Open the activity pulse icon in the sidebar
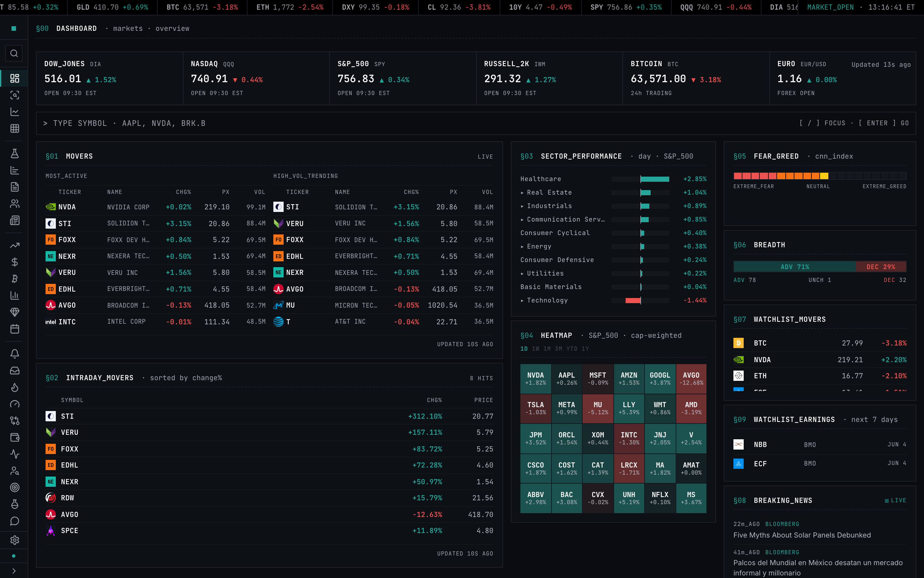The image size is (924, 578). click(14, 454)
